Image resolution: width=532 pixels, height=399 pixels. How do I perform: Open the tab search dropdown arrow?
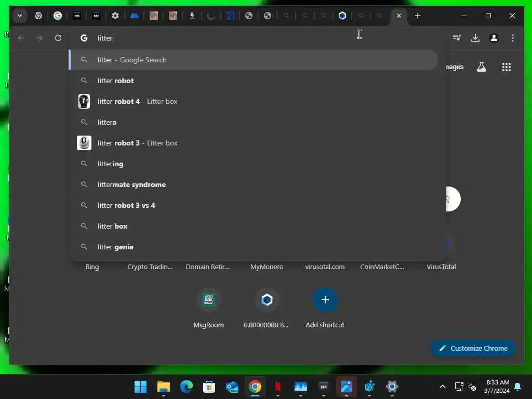[20, 16]
